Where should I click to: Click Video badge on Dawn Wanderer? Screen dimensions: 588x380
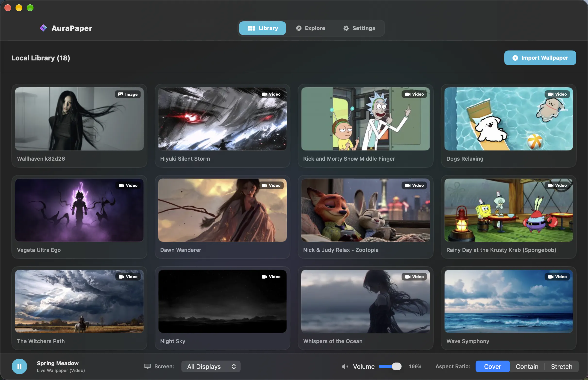click(x=271, y=185)
